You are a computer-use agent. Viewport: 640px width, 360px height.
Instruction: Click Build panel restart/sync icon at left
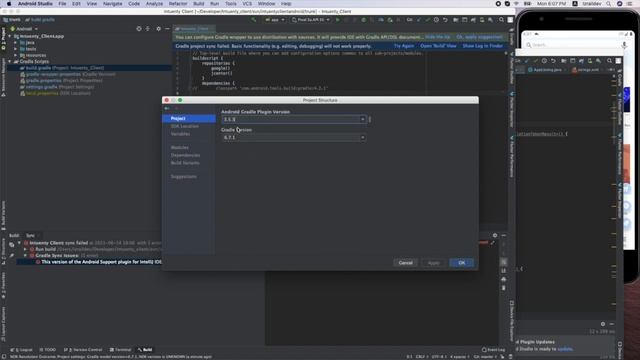(x=12, y=245)
